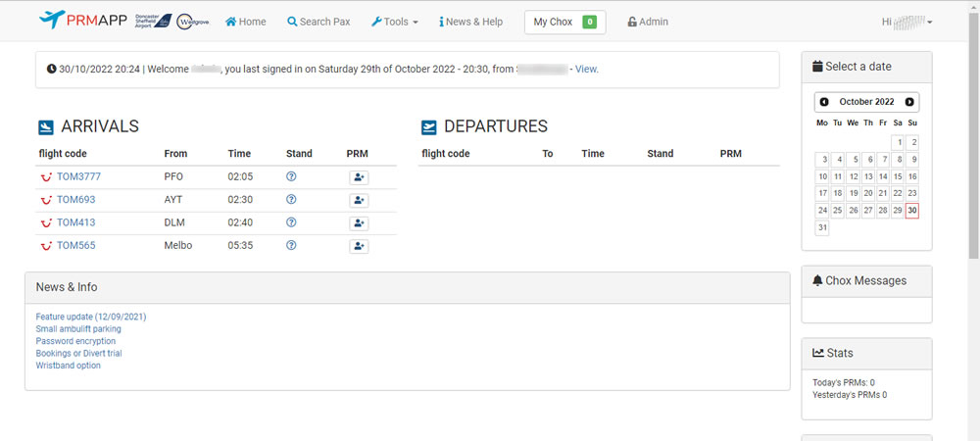Select October 1 in the calendar
This screenshot has width=980, height=441.
(898, 142)
